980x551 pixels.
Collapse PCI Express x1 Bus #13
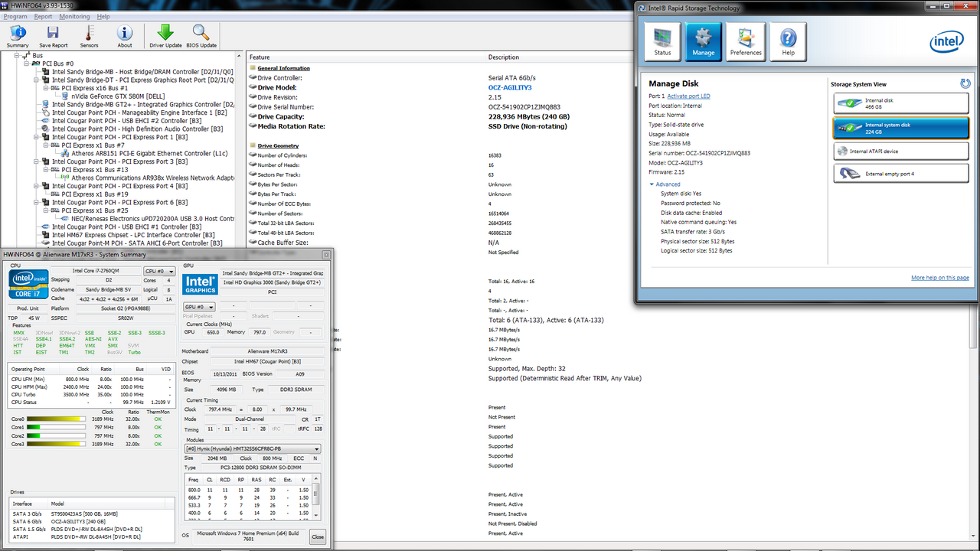[46, 170]
